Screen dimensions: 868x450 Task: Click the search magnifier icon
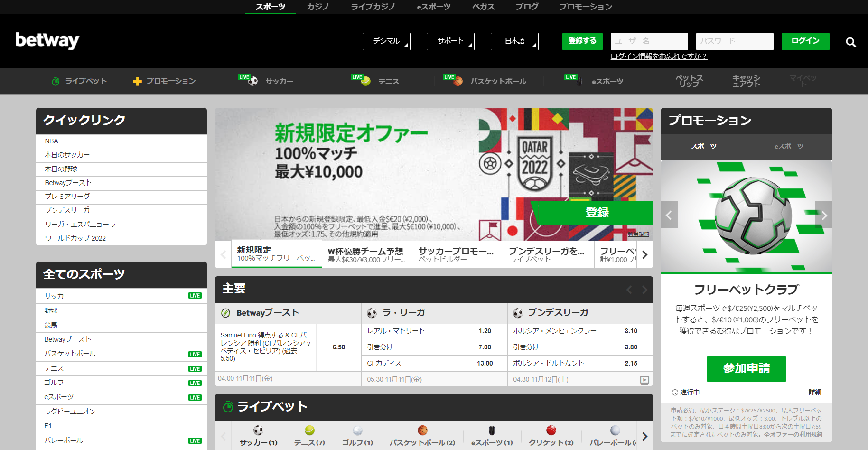pos(851,42)
